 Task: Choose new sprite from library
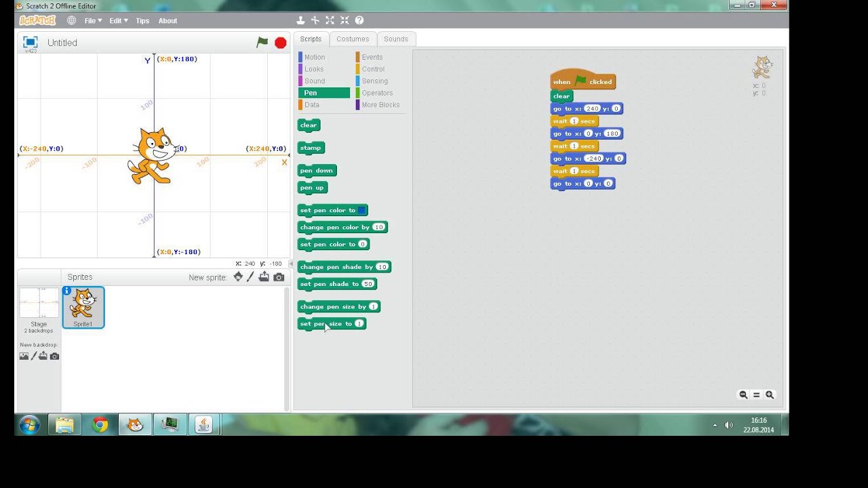(238, 277)
